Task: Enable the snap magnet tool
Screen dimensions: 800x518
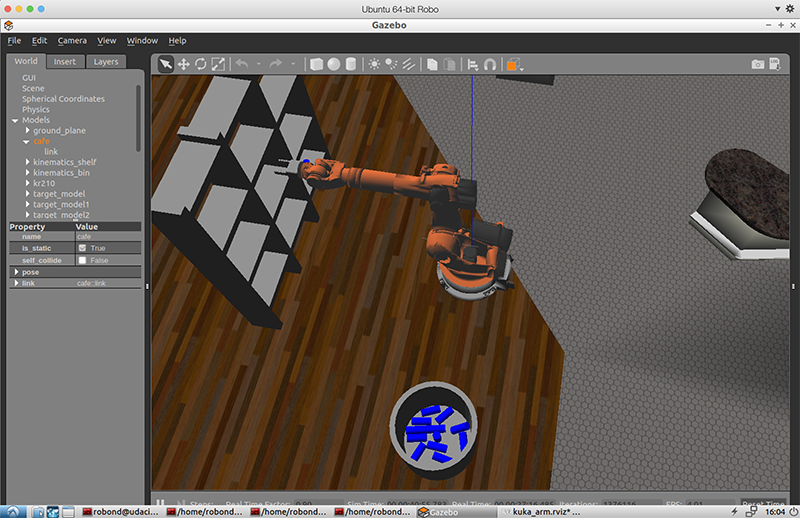Action: (490, 65)
